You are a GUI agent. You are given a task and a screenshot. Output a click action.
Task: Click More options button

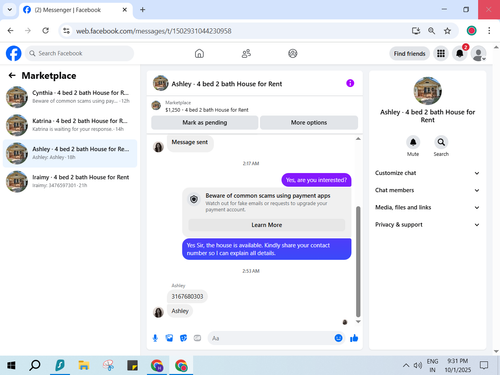pos(309,122)
